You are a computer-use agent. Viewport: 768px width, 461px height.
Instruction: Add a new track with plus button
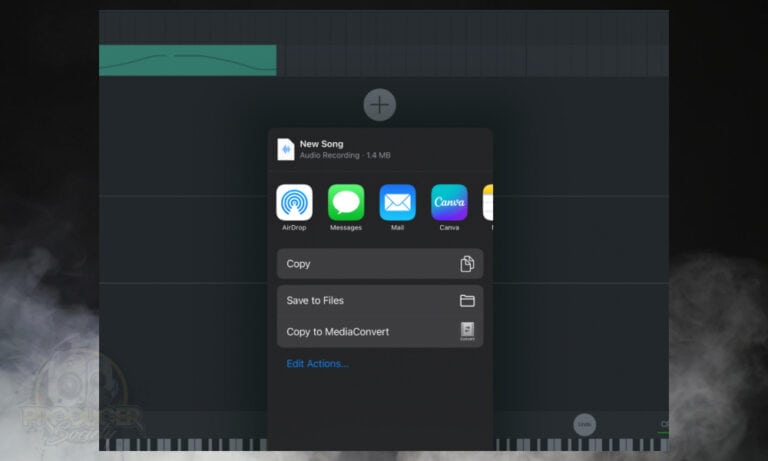tap(380, 105)
